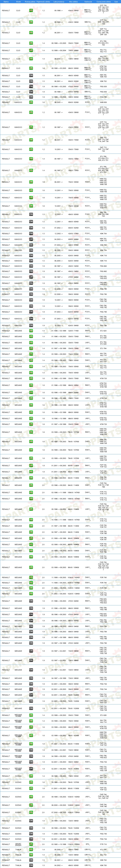Select the 10.1999 -> 09.2004 production years cell
The width and height of the screenshot is (121, 868).
coord(59,51)
